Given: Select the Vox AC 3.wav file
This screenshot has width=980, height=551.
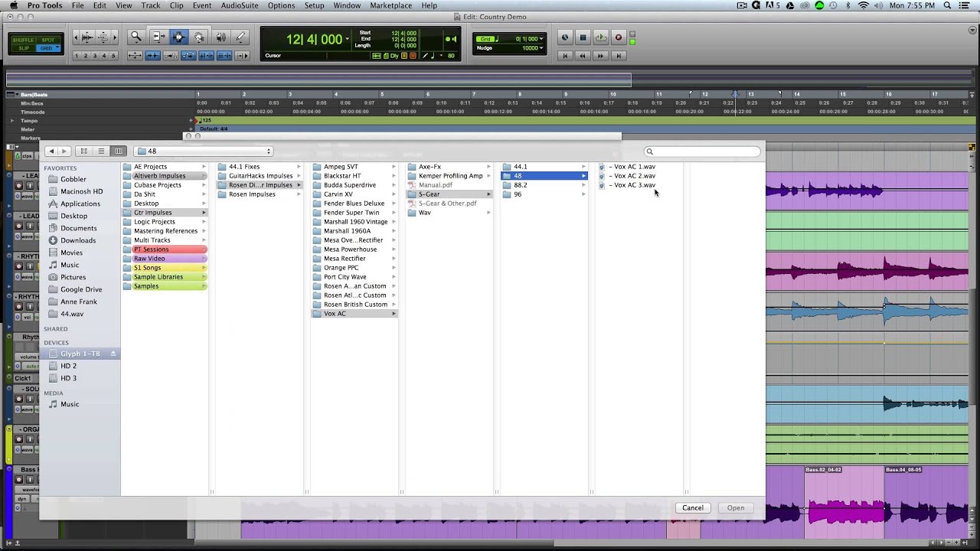Looking at the screenshot, I should pyautogui.click(x=632, y=185).
